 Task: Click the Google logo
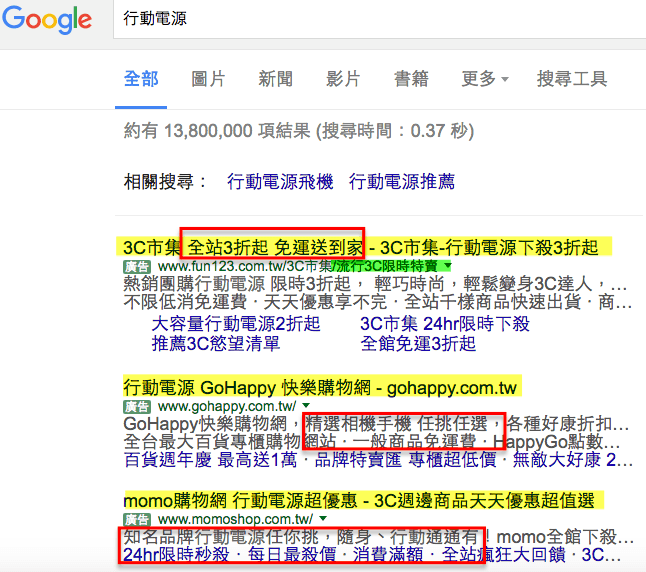pyautogui.click(x=47, y=20)
